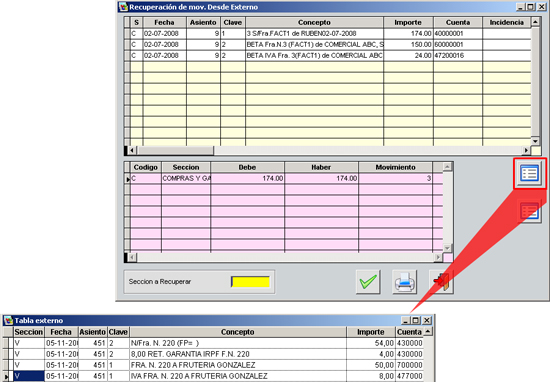Screen dimensions: 550x382
Task: Click the red table list icon
Action: pos(530,212)
